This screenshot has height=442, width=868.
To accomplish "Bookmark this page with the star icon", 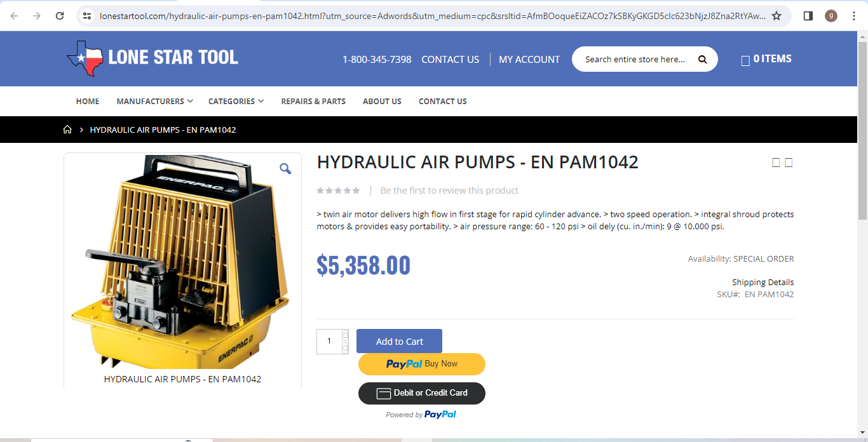I will (x=776, y=16).
